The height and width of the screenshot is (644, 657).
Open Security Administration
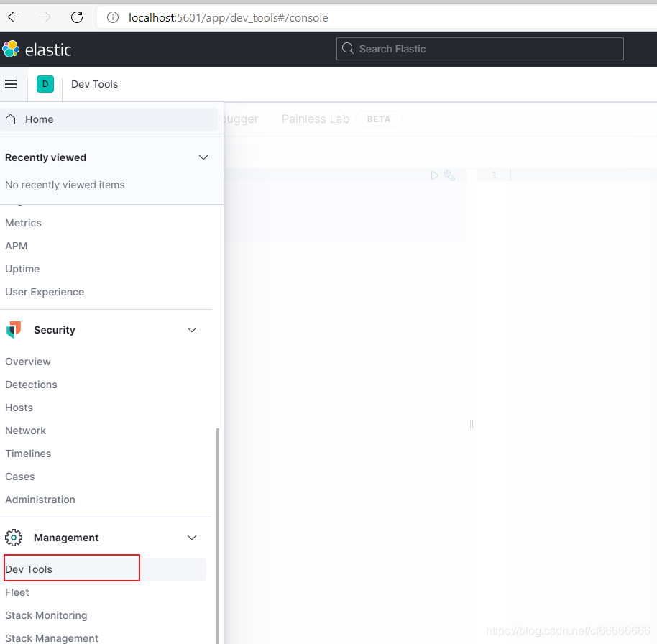point(40,500)
